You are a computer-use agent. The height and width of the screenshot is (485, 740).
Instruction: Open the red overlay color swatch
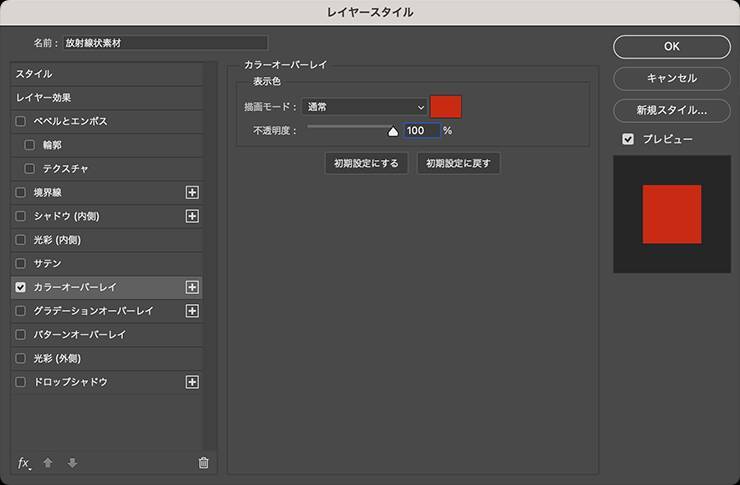tap(446, 107)
